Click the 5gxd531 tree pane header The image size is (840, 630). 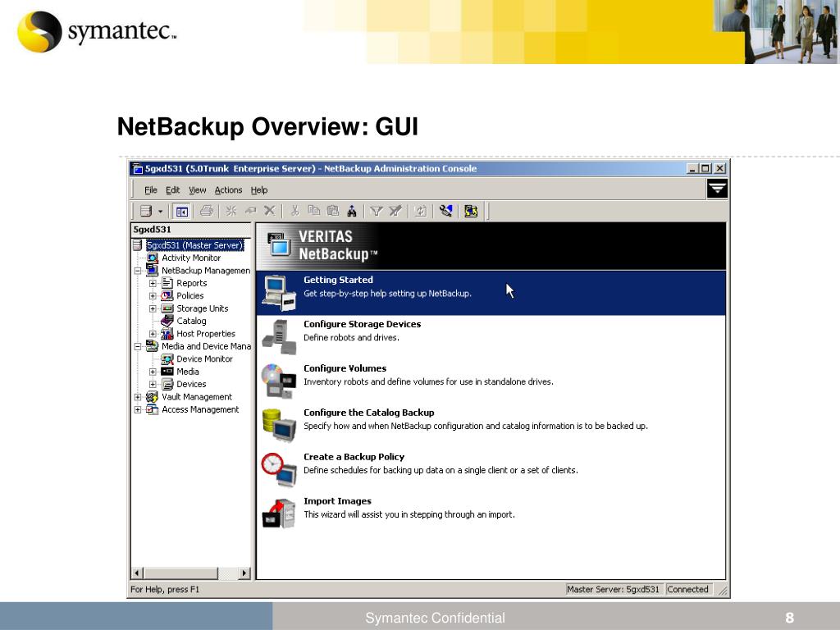pos(190,230)
